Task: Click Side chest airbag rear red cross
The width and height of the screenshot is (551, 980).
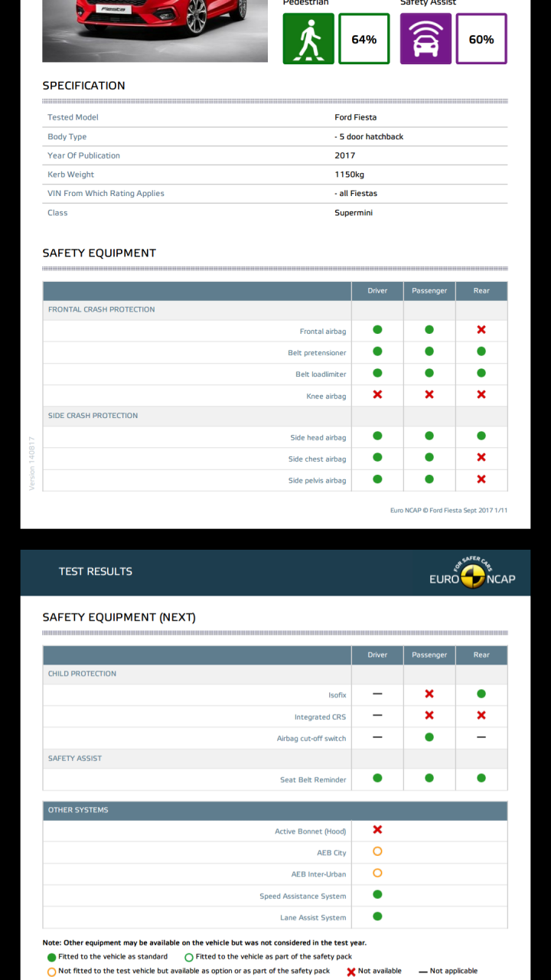Action: coord(481,457)
